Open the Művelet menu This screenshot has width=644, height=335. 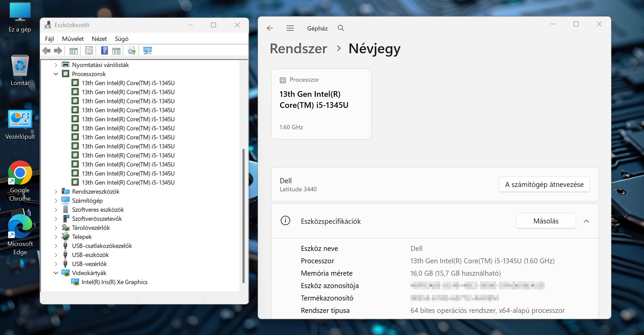(x=73, y=39)
